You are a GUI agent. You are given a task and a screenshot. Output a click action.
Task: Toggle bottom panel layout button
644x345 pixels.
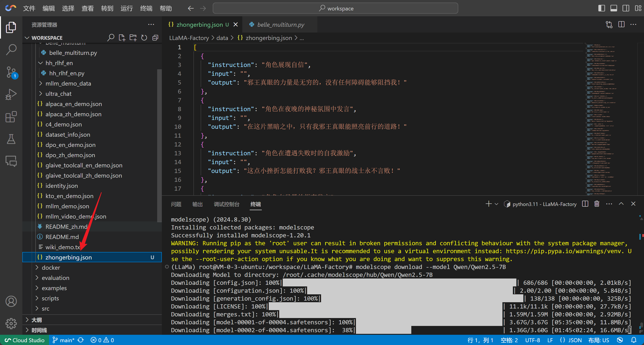point(614,8)
